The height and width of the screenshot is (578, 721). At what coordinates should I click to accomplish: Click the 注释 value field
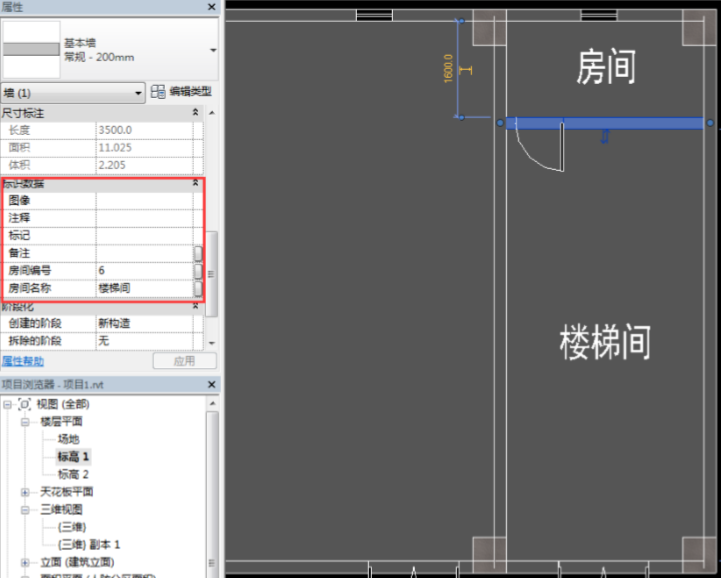click(144, 218)
